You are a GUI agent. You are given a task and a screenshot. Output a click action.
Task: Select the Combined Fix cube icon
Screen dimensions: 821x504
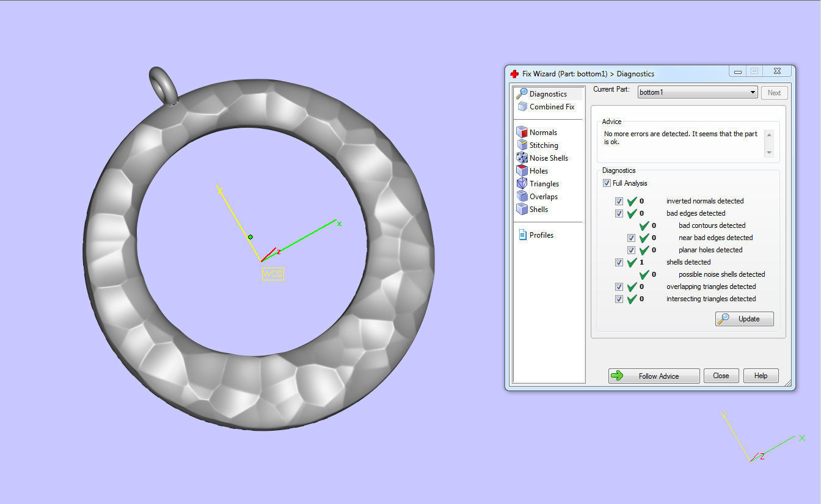click(x=522, y=106)
